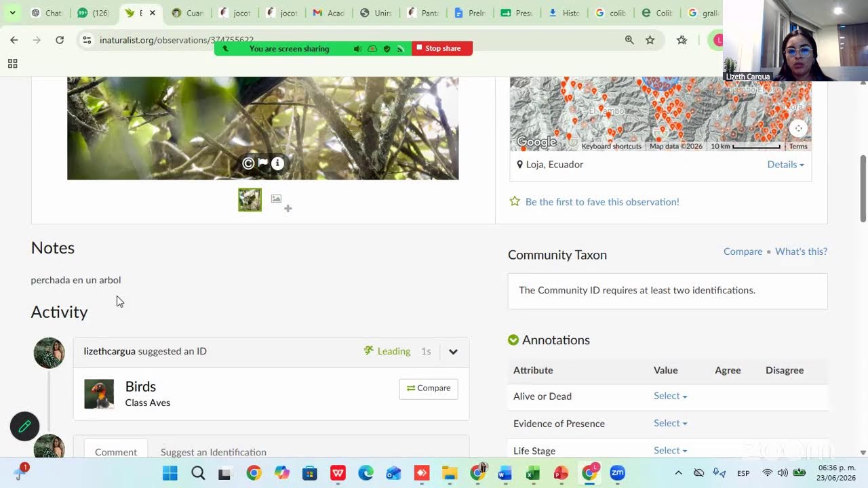This screenshot has width=868, height=488.
Task: Open File Explorer from the taskbar
Action: click(x=450, y=473)
